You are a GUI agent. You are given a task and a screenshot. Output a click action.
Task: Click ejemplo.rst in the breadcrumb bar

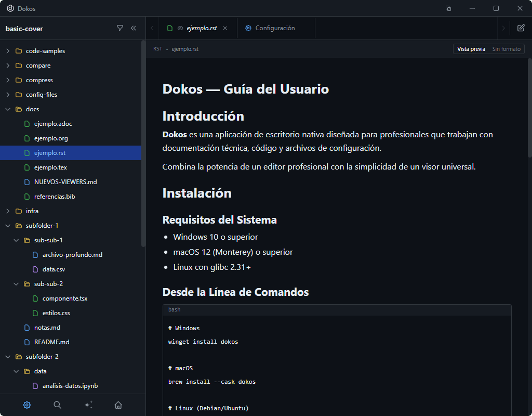coord(185,48)
